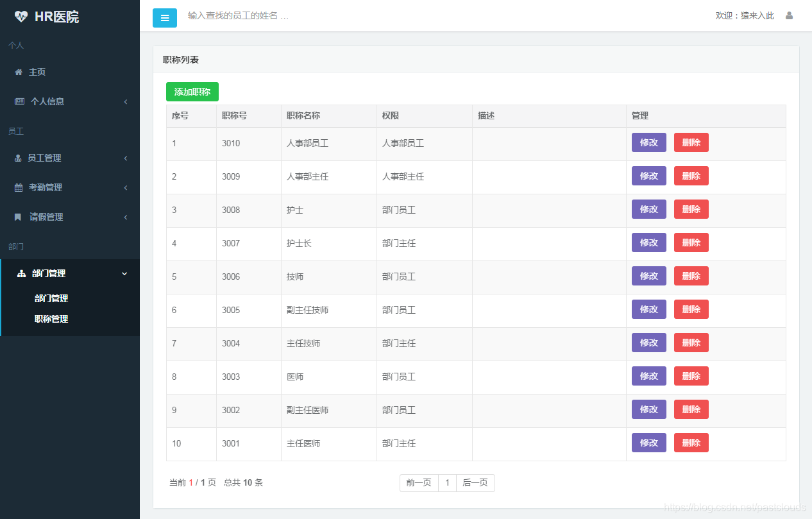Click 删除 for 技师 row 3006
The height and width of the screenshot is (519, 812).
(691, 276)
